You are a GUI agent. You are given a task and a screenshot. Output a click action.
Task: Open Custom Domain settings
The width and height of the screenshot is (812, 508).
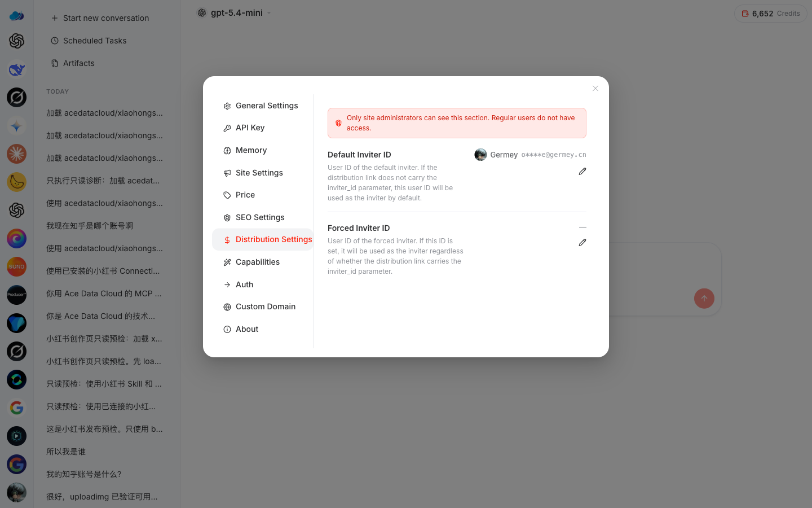point(263,306)
